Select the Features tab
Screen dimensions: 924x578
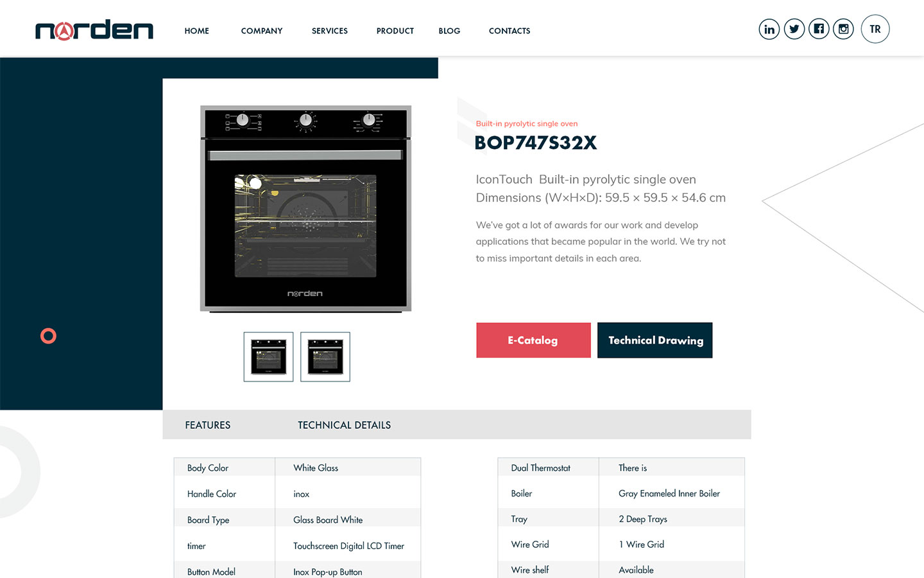(207, 425)
